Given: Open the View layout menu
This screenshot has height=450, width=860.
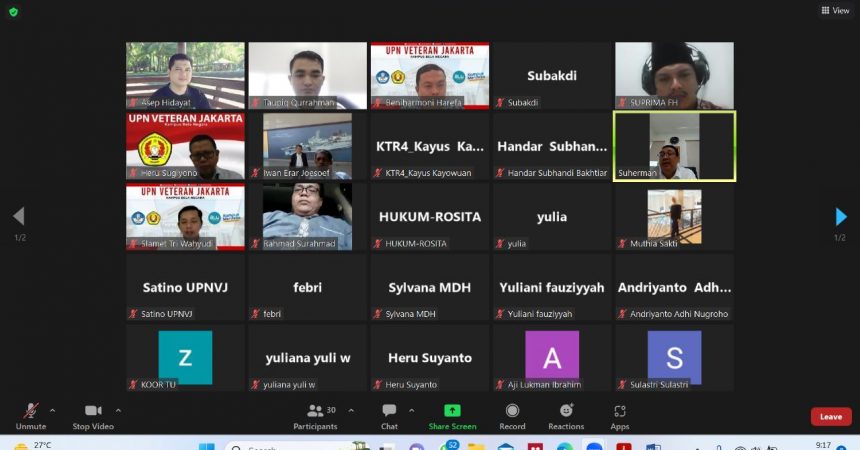Looking at the screenshot, I should point(834,10).
